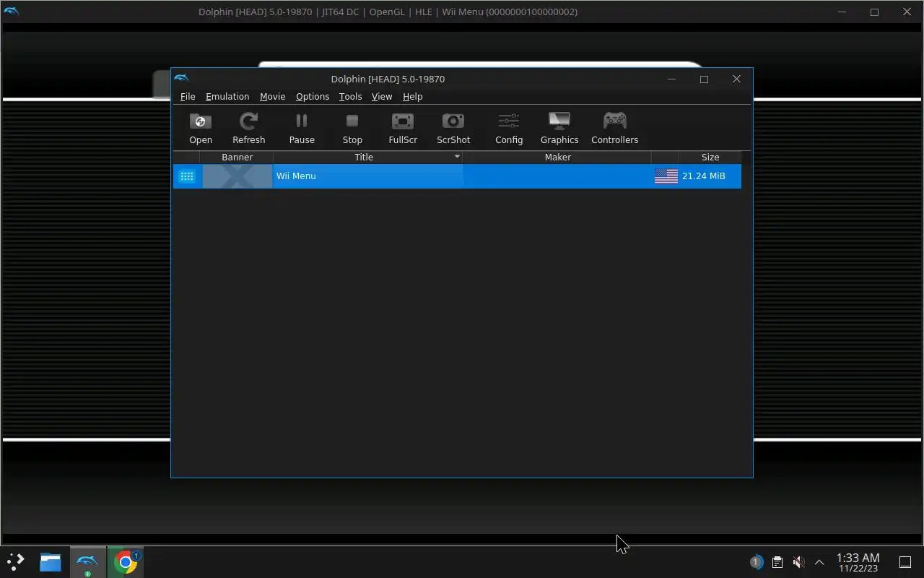Click Dolphin logo in inner window titlebar
Image resolution: width=924 pixels, height=578 pixels.
point(182,79)
